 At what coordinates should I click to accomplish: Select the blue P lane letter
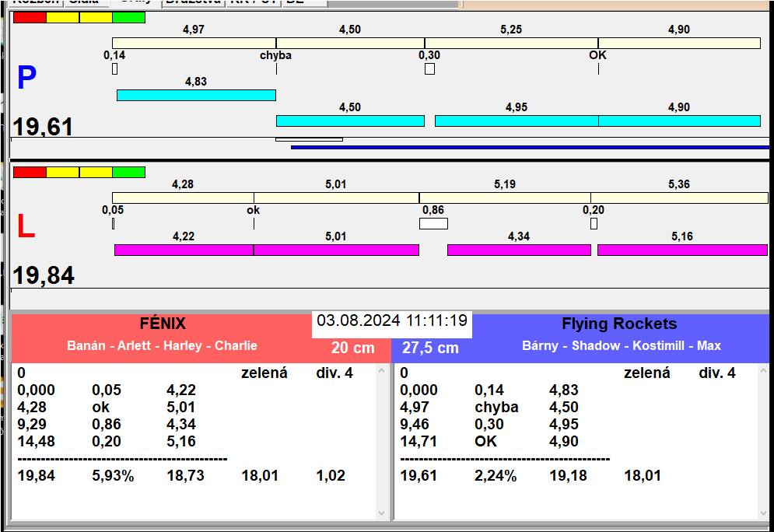click(x=26, y=78)
